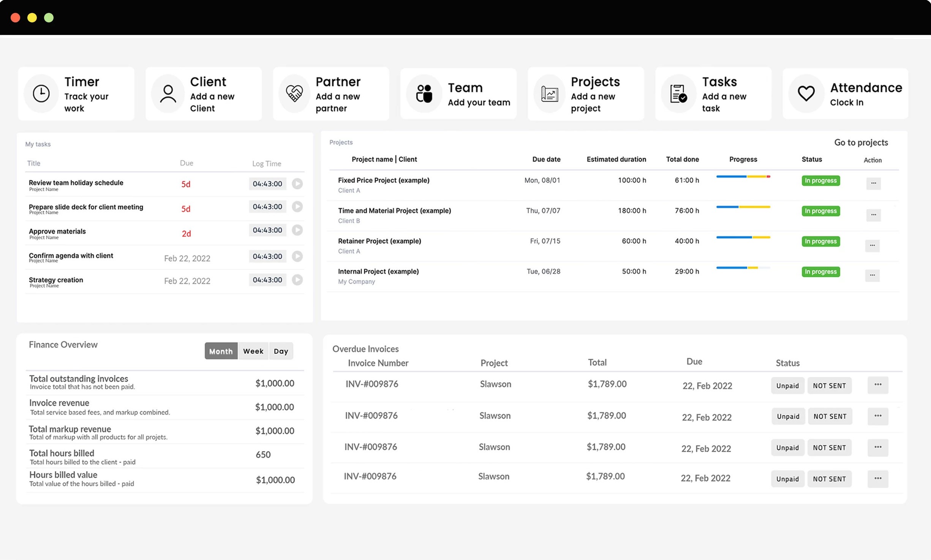This screenshot has width=931, height=560.
Task: Switch Finance Overview to Day
Action: pos(281,351)
